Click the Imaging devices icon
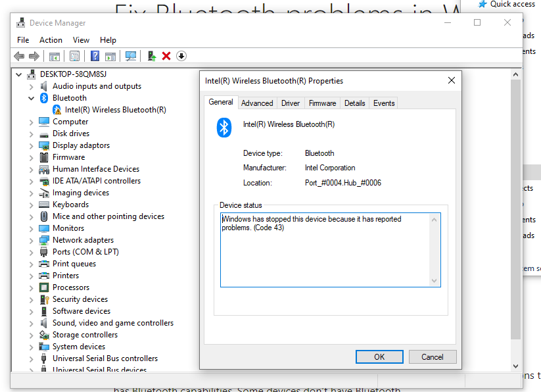Image resolution: width=541 pixels, height=392 pixels. [44, 193]
